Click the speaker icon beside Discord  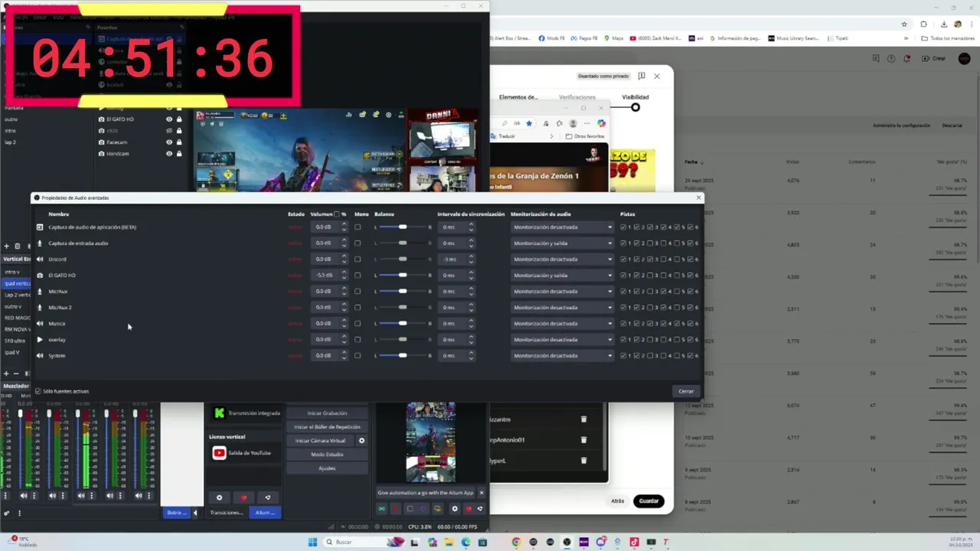[40, 259]
